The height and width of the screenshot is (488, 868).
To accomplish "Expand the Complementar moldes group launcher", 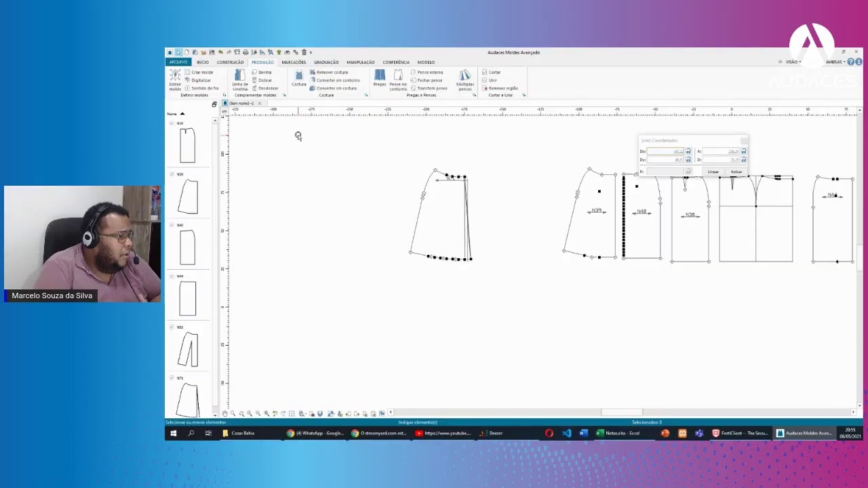I will click(284, 96).
